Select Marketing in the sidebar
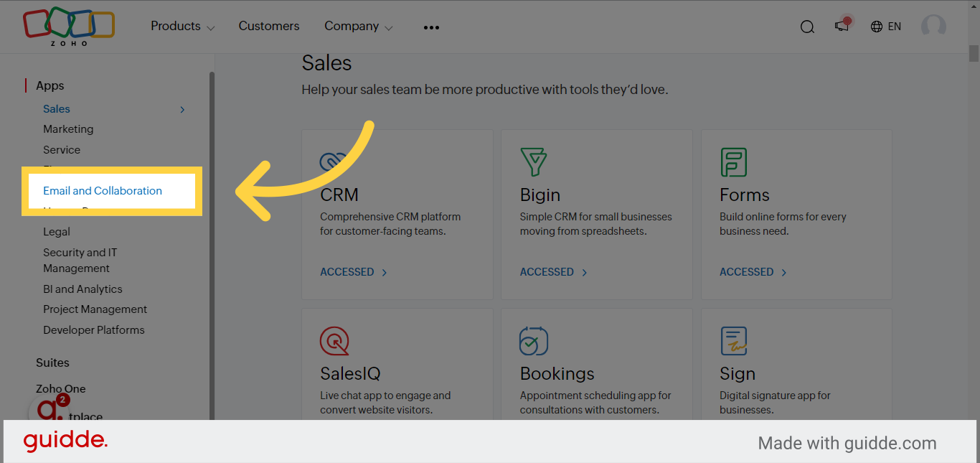Screen dimensions: 980x463 (x=68, y=129)
